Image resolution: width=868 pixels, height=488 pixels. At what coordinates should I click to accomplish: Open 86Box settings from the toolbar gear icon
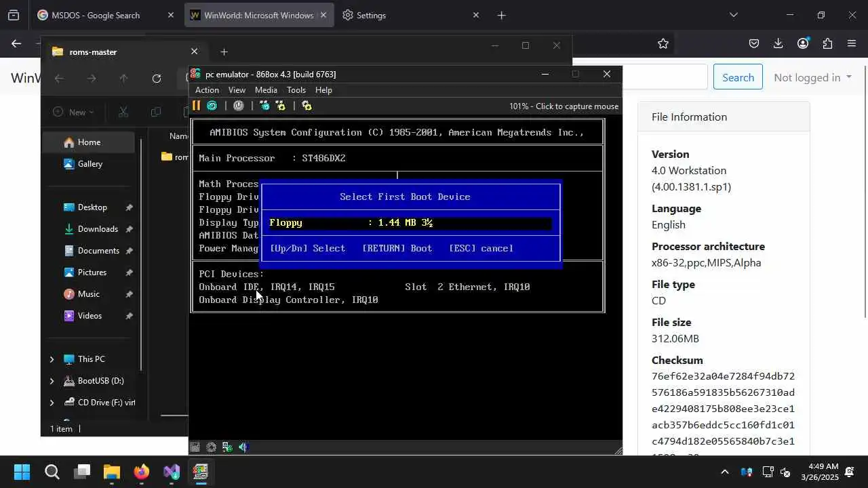pyautogui.click(x=307, y=106)
